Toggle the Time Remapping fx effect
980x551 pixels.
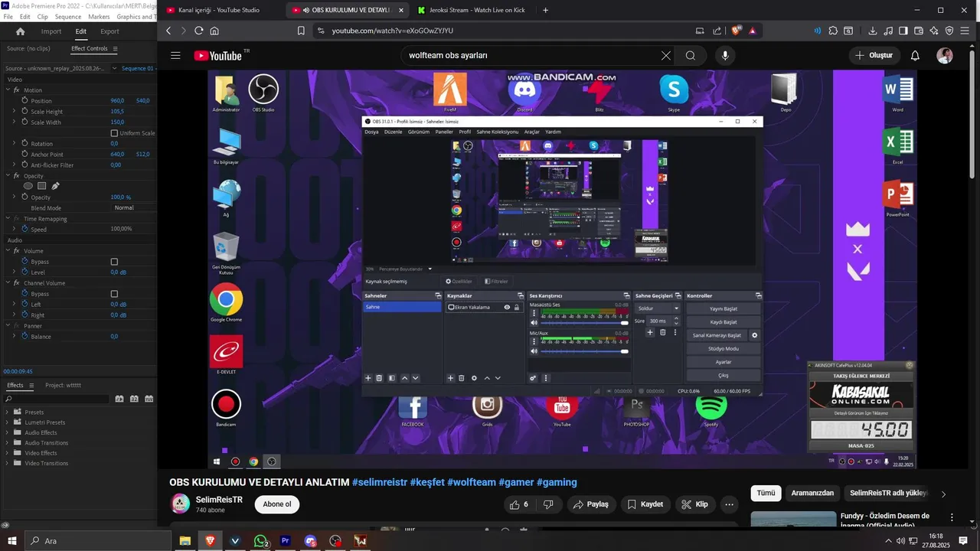[x=16, y=219]
